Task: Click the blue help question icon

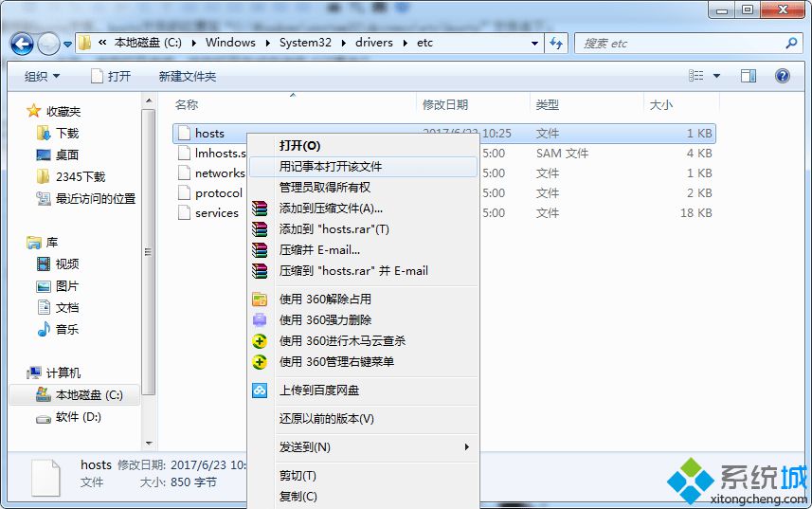Action: click(783, 76)
